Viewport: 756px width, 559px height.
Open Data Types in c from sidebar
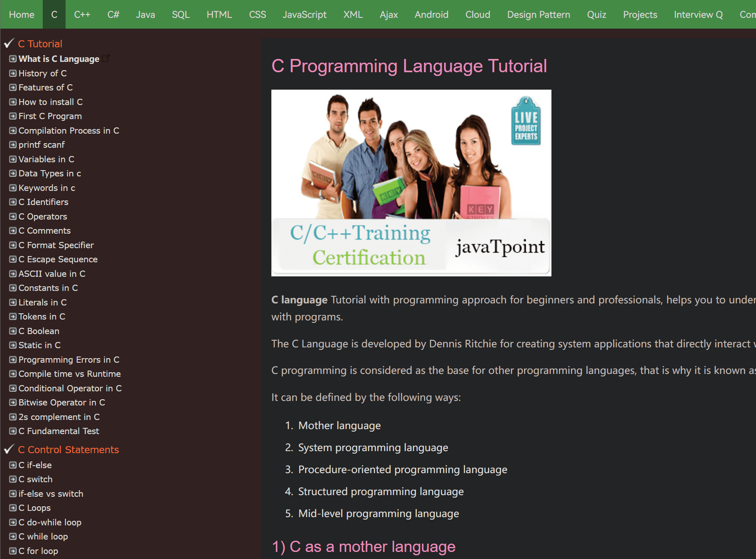(49, 173)
